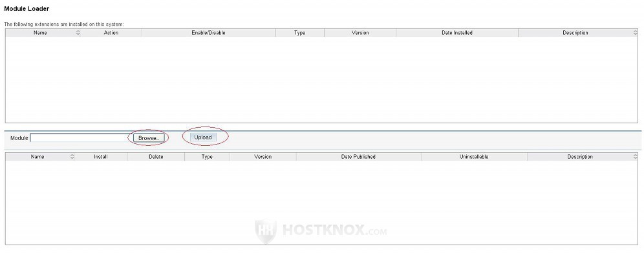Sort available modules Description arrow icon

pyautogui.click(x=636, y=157)
